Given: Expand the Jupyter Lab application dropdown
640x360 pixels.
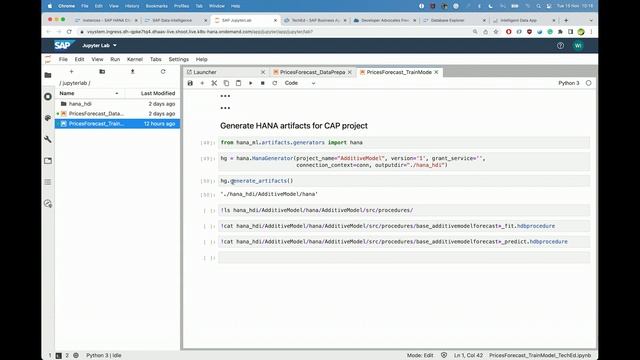Looking at the screenshot, I should [x=99, y=45].
